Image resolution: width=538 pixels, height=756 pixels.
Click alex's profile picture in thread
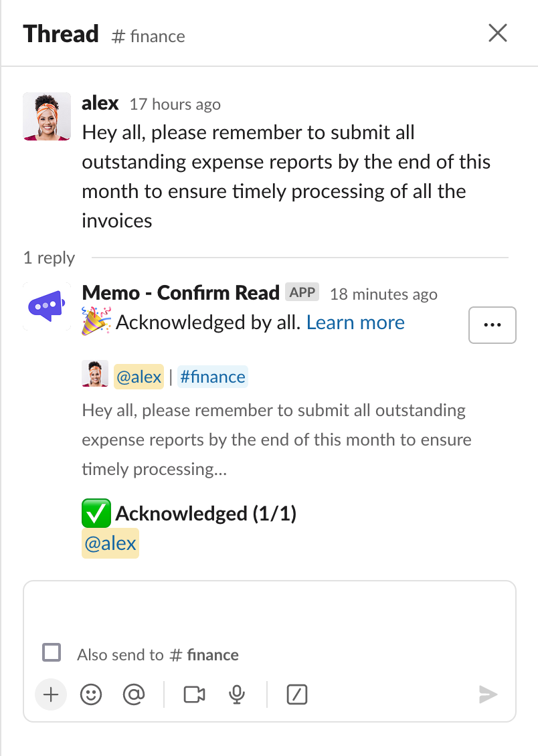(x=47, y=116)
